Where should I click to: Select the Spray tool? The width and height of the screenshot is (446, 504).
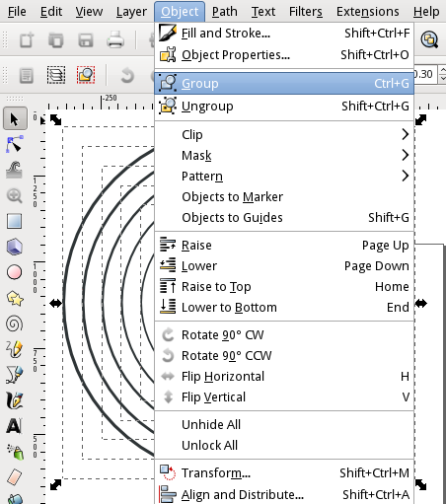(x=15, y=452)
